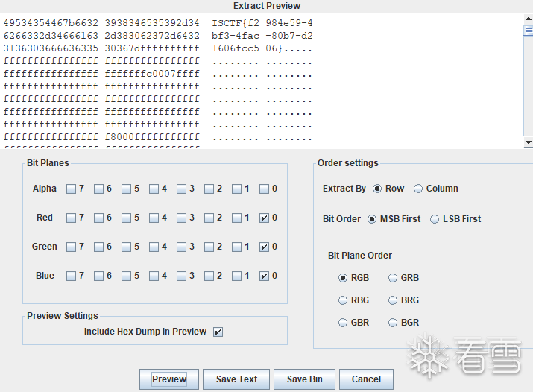Enable the Red bit 5 checkbox

tap(126, 218)
